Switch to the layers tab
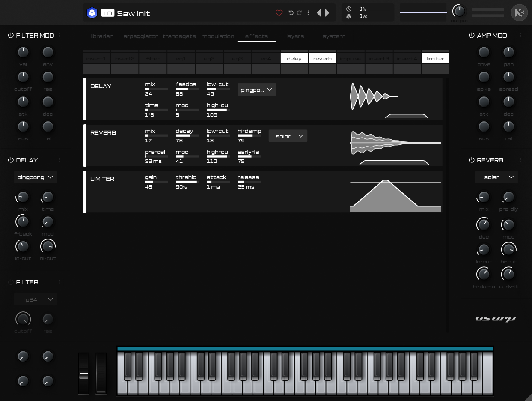Image resolution: width=532 pixels, height=401 pixels. tap(295, 36)
